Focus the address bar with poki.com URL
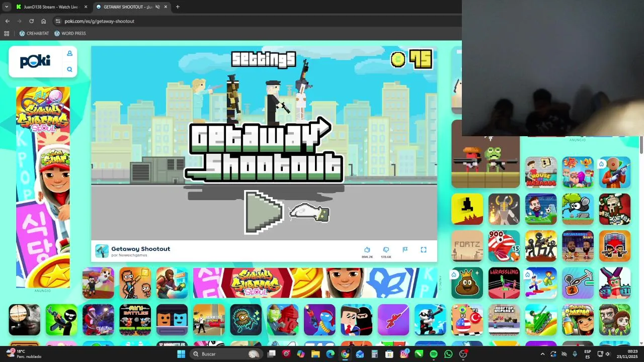644x362 pixels. click(257, 21)
